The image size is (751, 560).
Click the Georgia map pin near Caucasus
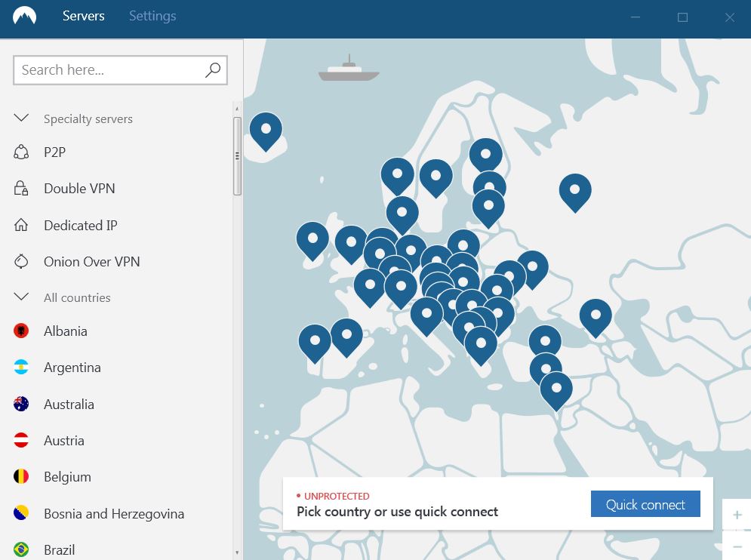(x=596, y=317)
